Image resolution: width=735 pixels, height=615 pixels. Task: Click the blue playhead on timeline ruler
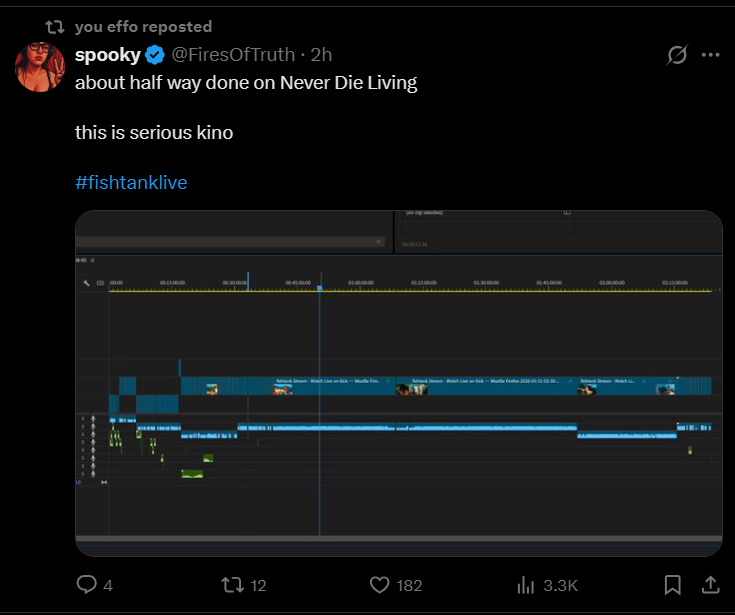tap(320, 288)
